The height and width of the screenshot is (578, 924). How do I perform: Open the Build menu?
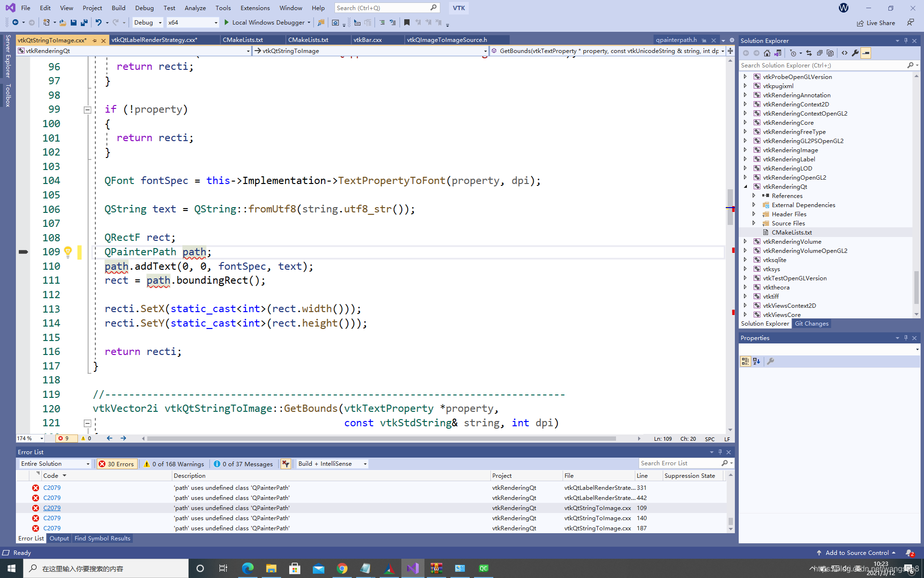coord(118,8)
